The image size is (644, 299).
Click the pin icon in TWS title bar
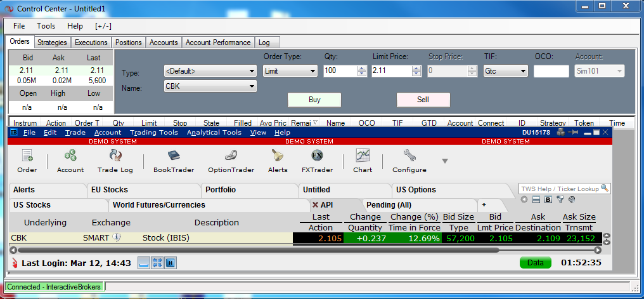pyautogui.click(x=574, y=133)
